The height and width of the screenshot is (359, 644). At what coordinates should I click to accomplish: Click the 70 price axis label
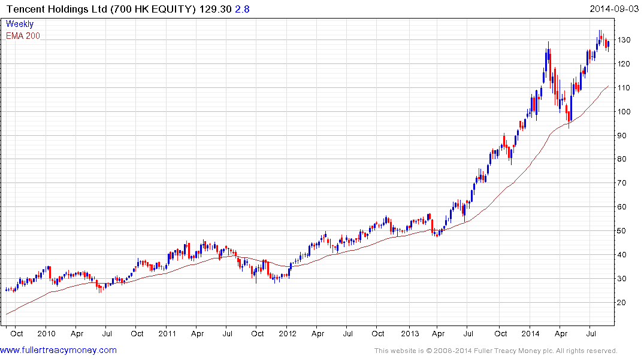622,183
